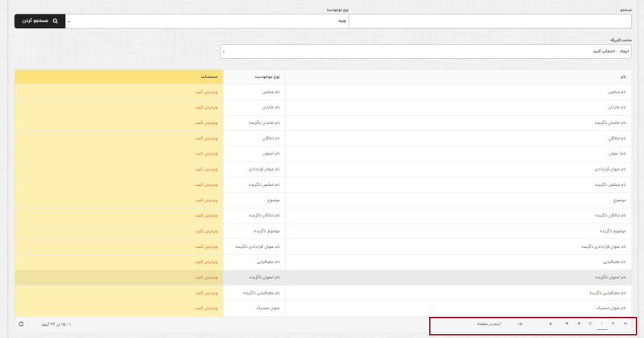This screenshot has height=338, width=644.
Task: Click the جستجو search text field
Action: (x=491, y=21)
